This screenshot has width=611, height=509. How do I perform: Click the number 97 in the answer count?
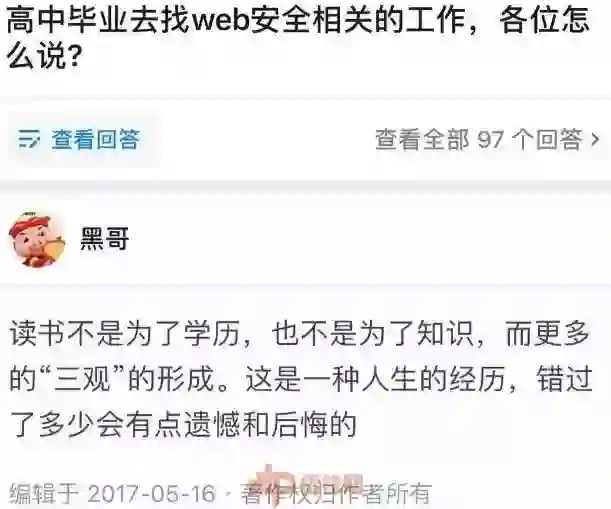[x=491, y=140]
